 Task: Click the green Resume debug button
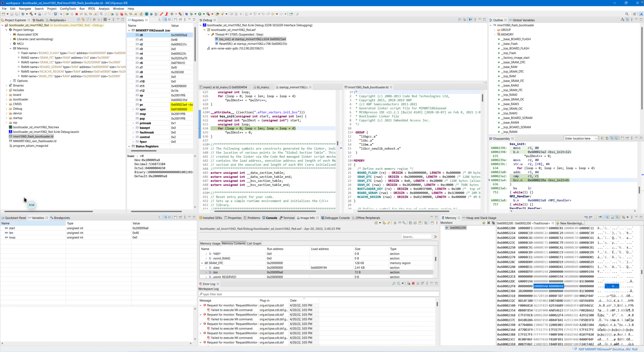click(67, 14)
